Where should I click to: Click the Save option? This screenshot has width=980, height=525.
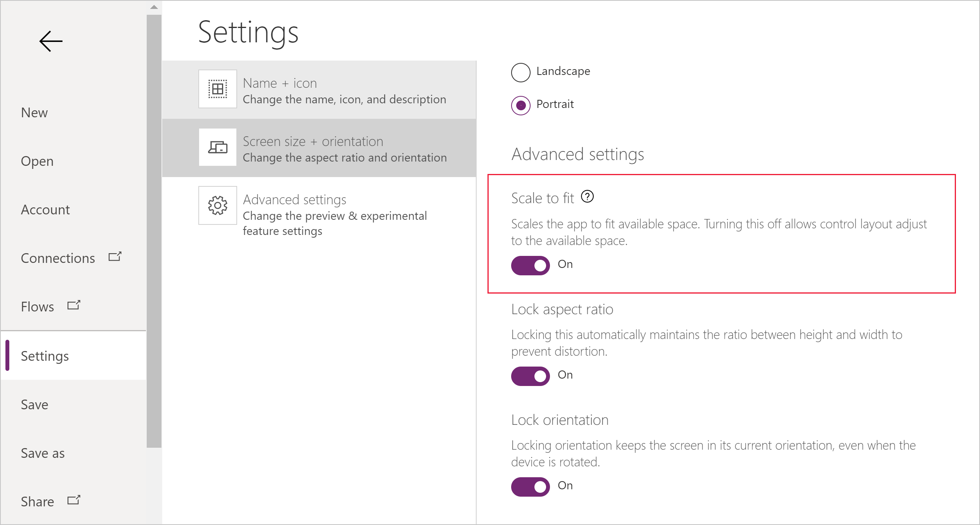[x=35, y=404]
